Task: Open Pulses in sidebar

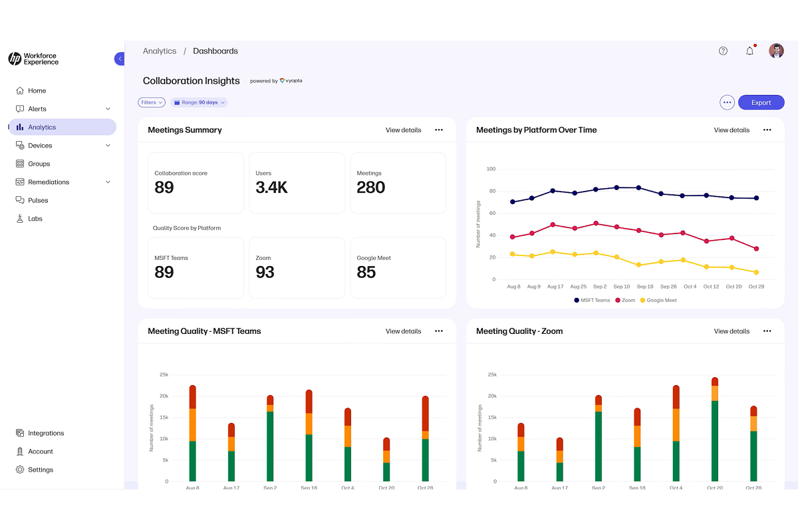Action: pyautogui.click(x=63, y=200)
